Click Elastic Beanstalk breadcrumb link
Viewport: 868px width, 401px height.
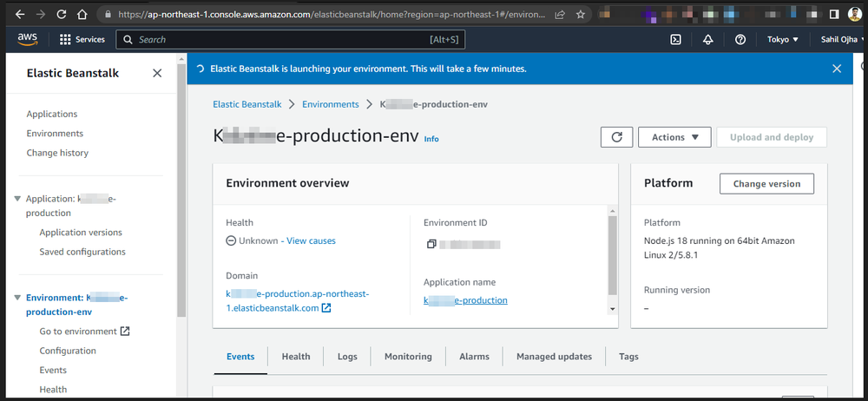pos(247,104)
